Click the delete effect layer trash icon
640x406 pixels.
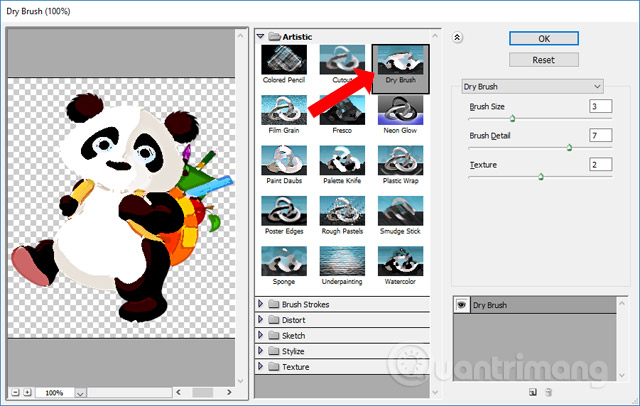(549, 393)
